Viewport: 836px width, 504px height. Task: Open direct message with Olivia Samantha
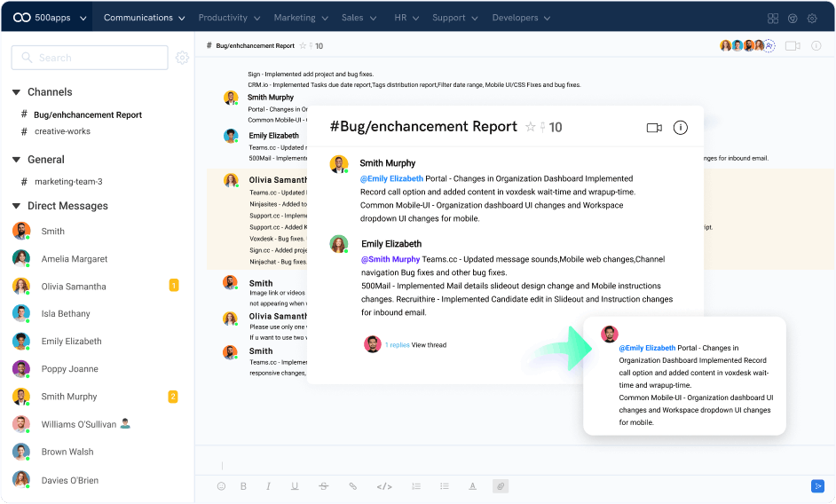tap(74, 287)
